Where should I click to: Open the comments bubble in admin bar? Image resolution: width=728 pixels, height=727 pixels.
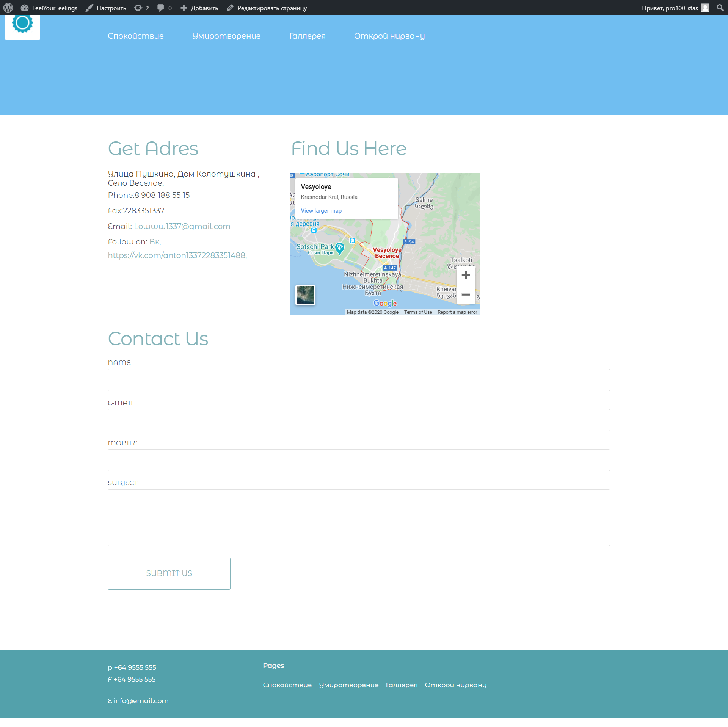(x=165, y=8)
